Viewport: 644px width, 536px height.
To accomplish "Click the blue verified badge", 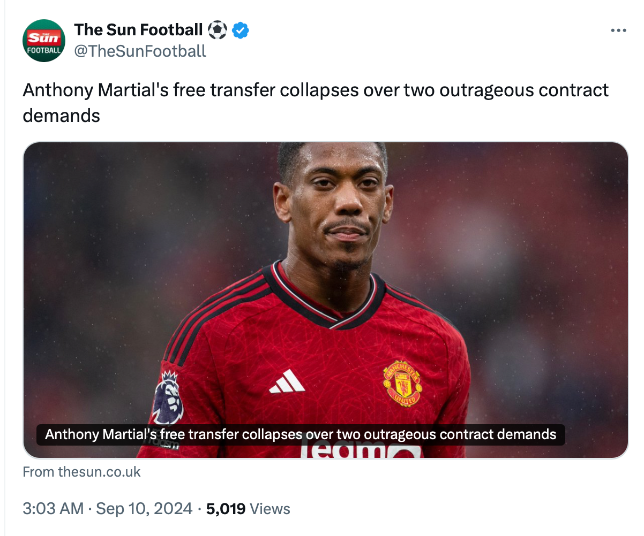I will (241, 30).
